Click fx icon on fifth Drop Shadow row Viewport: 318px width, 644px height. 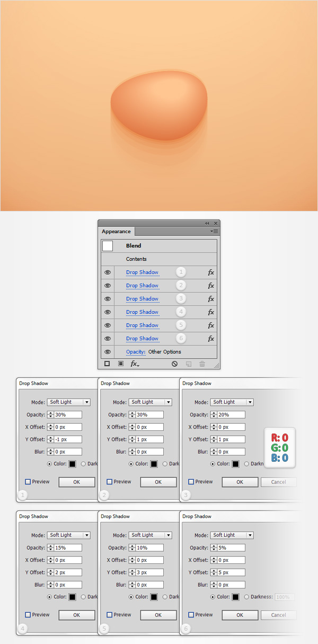pyautogui.click(x=211, y=325)
